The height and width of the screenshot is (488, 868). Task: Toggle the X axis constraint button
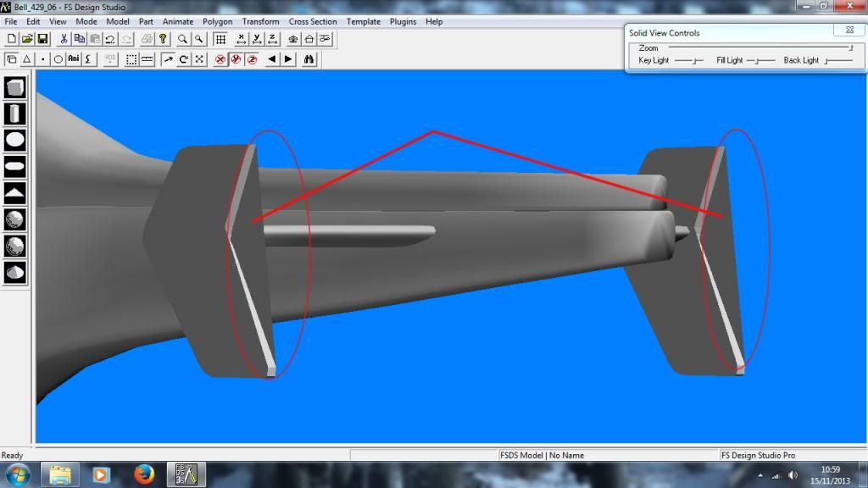[x=242, y=39]
